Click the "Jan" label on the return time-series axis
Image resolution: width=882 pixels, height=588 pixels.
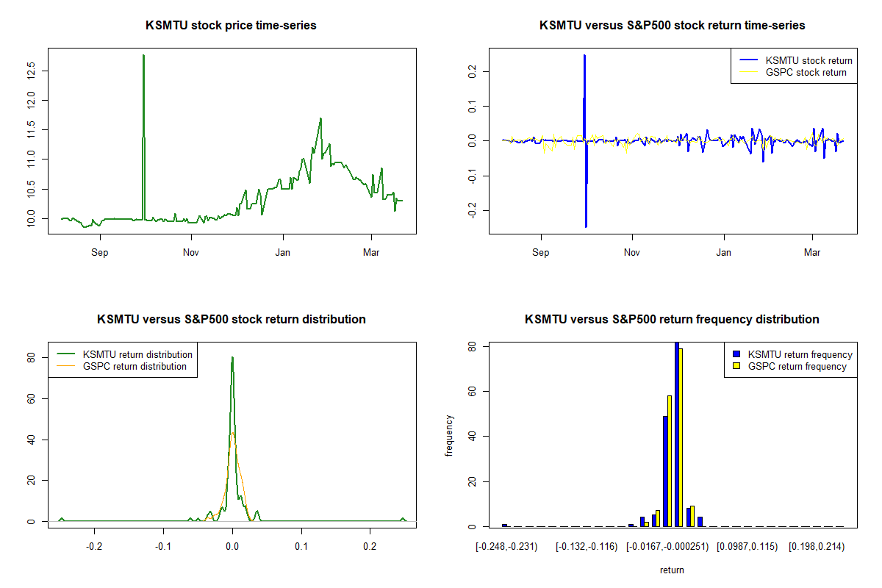724,252
